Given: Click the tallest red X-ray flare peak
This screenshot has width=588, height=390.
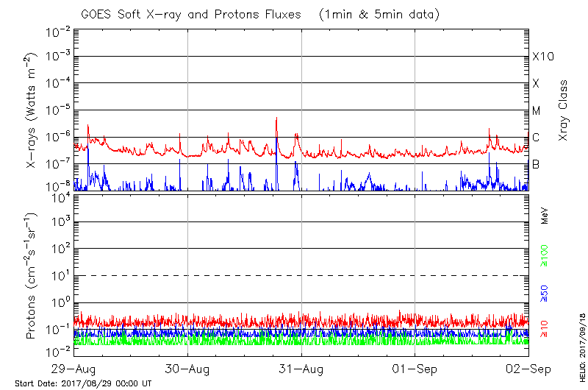Looking at the screenshot, I should pos(276,118).
